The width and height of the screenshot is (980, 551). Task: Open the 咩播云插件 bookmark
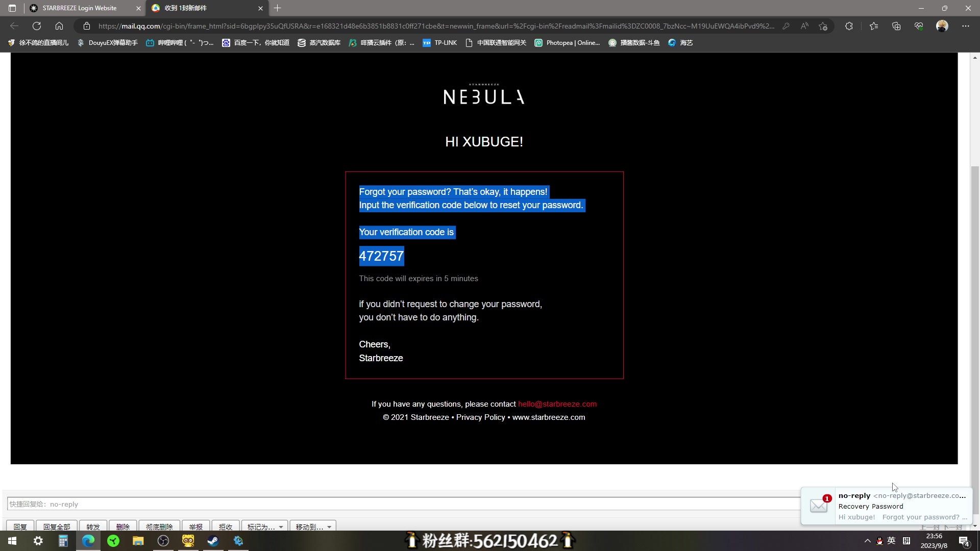point(382,43)
